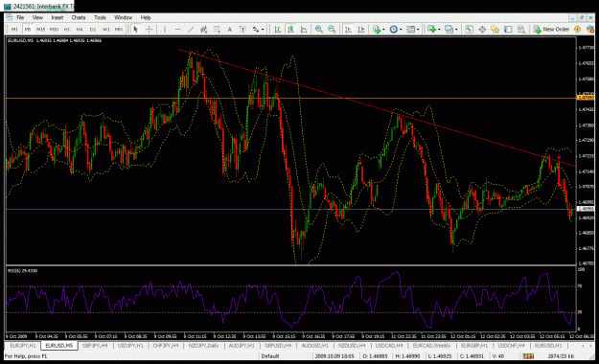Zoom in on the chart
Image resolution: width=599 pixels, height=364 pixels.
[x=318, y=30]
